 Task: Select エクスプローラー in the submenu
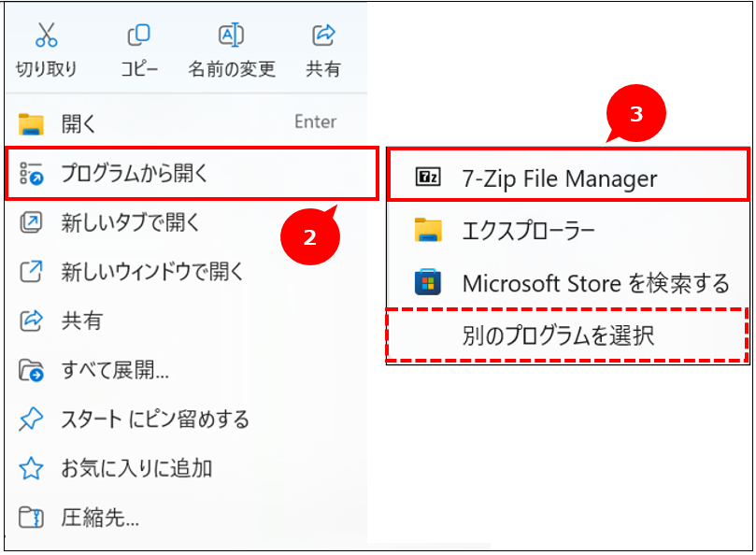coord(568,230)
